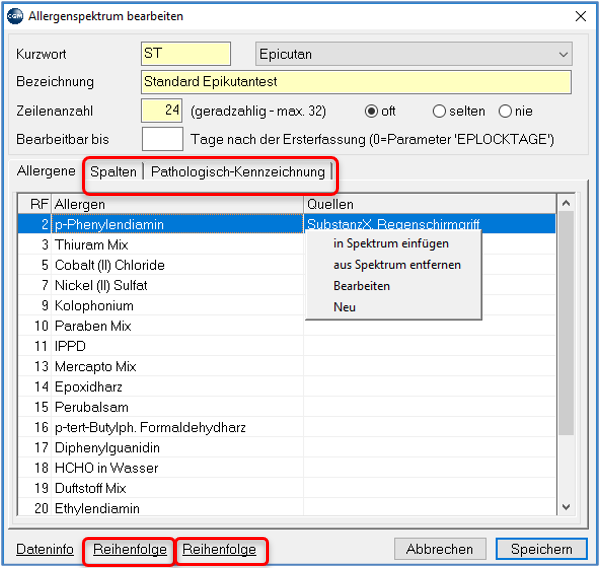
Task: Switch to the Allergene tab
Action: 46,171
